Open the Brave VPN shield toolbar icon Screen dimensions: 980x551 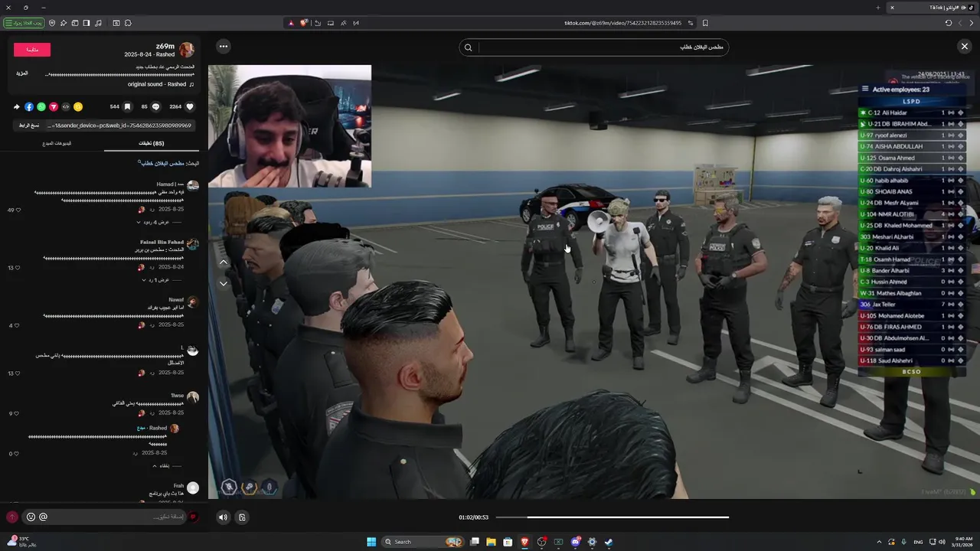coord(52,23)
